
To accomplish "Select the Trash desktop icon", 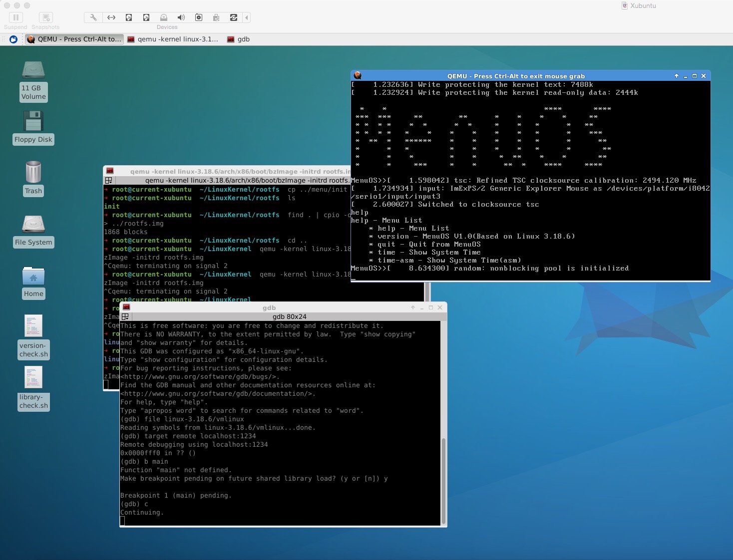I will [33, 178].
